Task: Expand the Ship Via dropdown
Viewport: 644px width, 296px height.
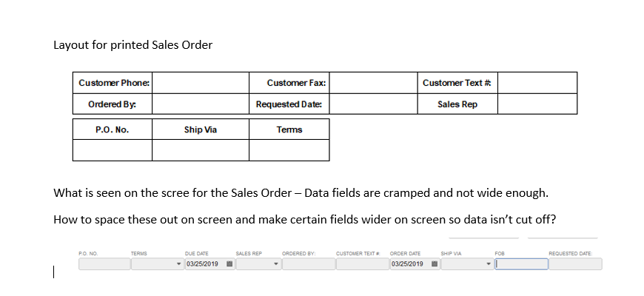Action: 489,264
